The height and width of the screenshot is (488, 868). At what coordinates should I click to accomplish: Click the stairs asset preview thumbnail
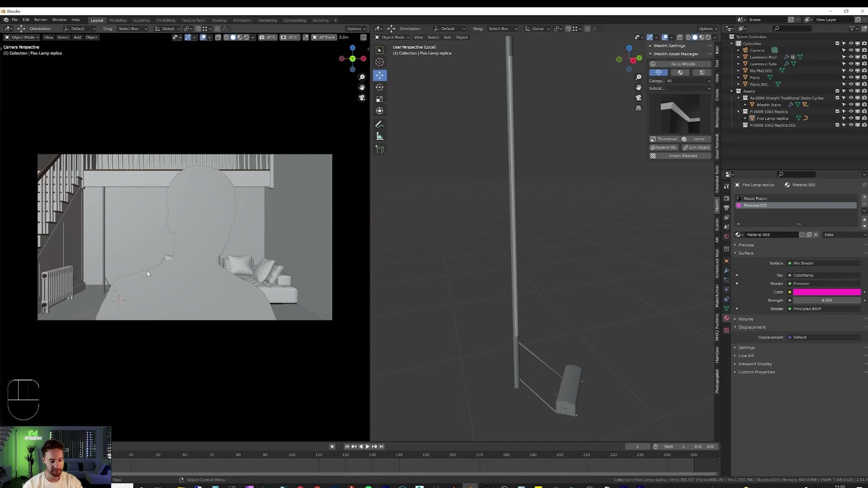[680, 113]
